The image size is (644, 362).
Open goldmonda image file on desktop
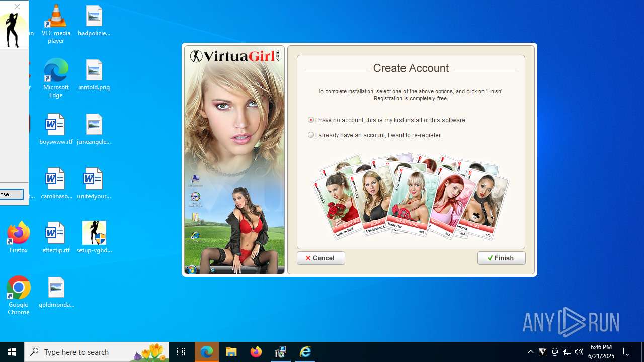point(56,293)
